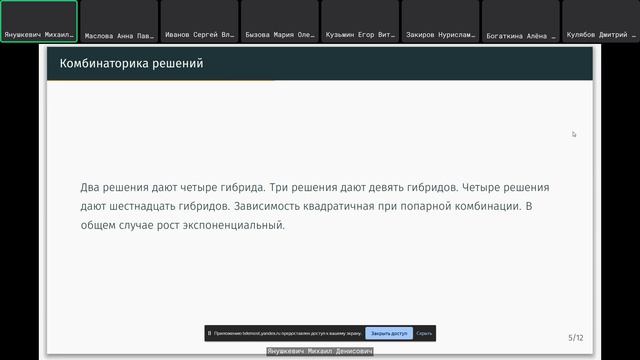
Task: Select Богаткина Алёна participant tile
Action: point(521,21)
